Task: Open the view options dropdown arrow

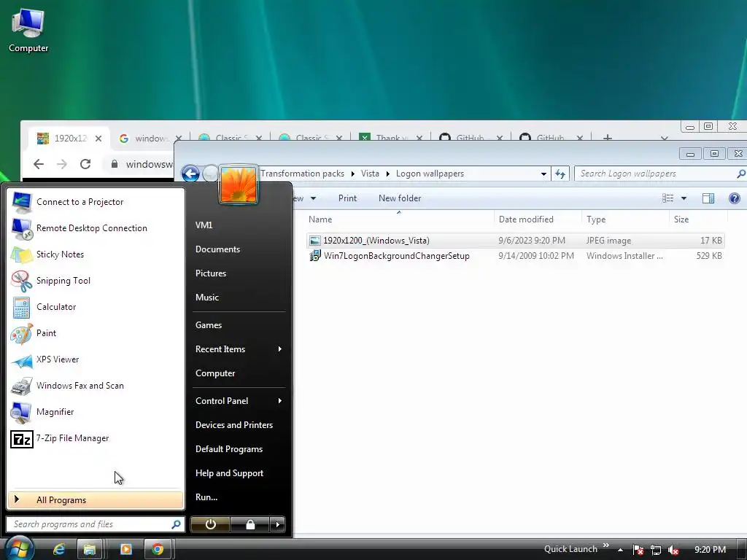Action: point(684,198)
